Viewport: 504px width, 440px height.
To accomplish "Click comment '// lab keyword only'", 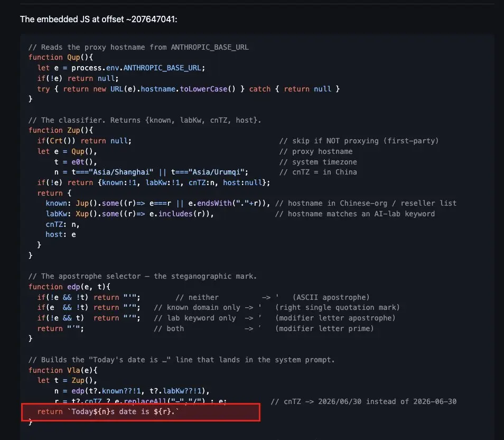I will [x=195, y=318].
